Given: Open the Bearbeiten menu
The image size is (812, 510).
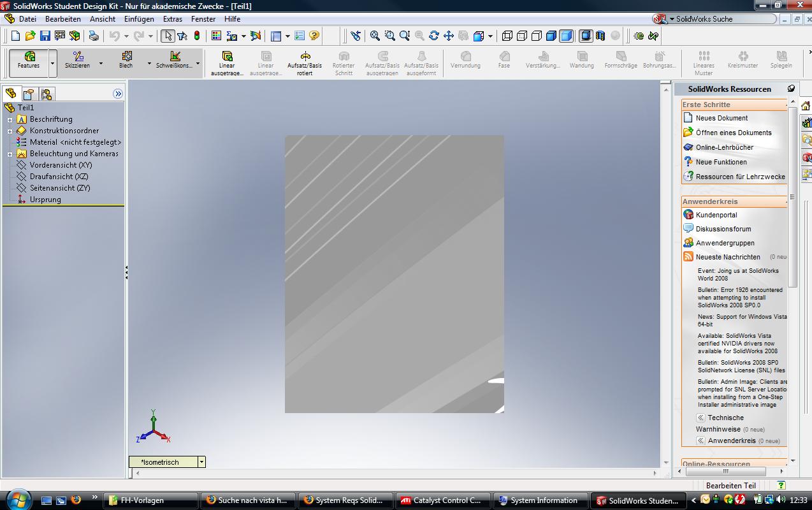Looking at the screenshot, I should [63, 19].
